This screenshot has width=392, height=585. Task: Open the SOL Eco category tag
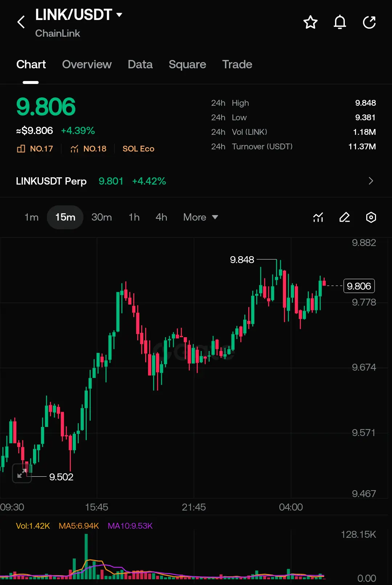pos(138,149)
